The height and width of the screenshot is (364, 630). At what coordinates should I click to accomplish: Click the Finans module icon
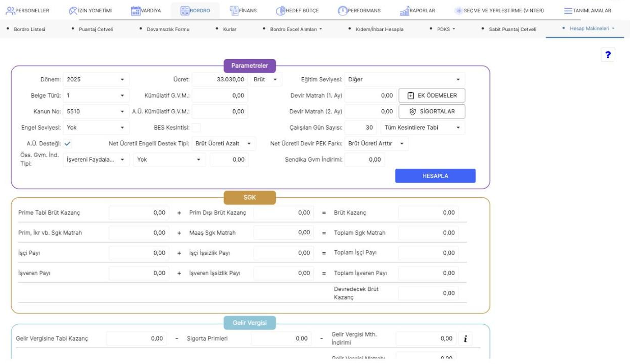pos(235,10)
